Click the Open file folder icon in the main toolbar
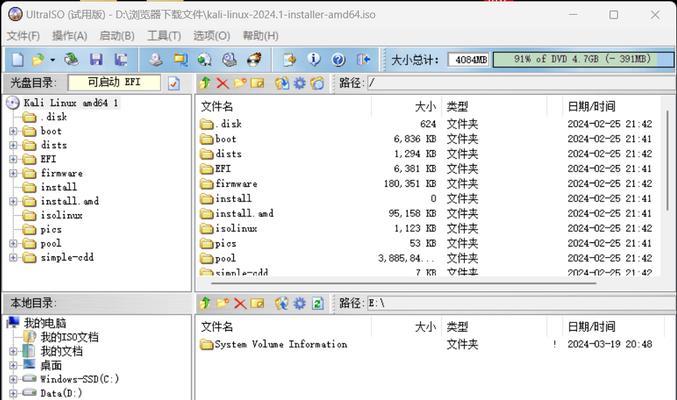 [38, 59]
